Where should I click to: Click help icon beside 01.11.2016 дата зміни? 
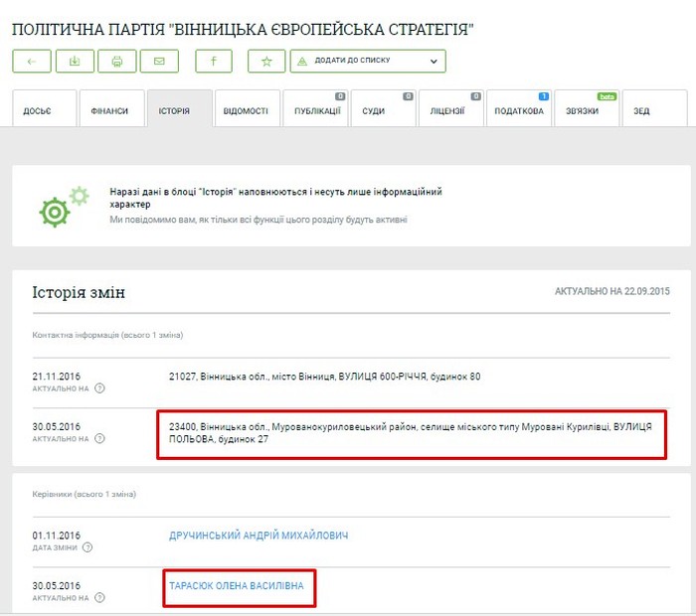pos(87,547)
